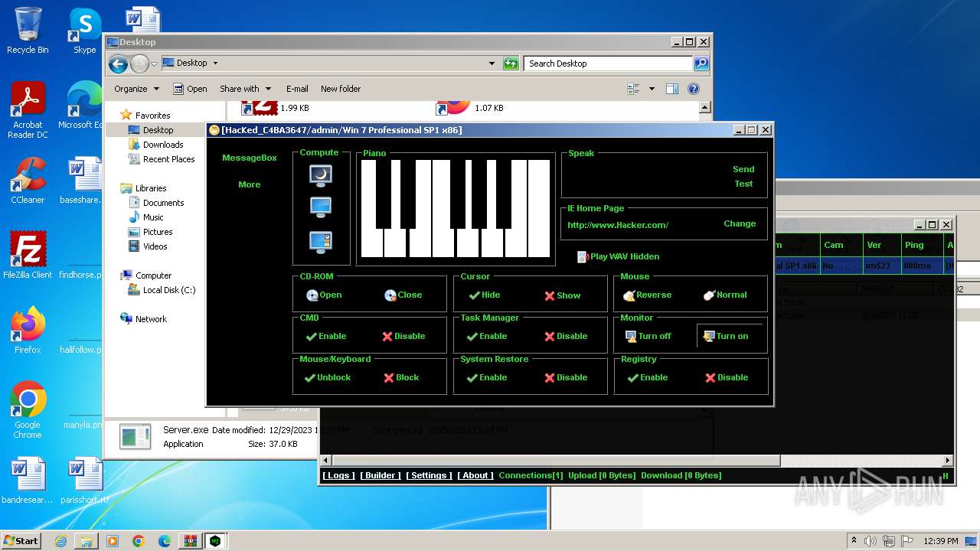Disable CMD
The width and height of the screenshot is (980, 551).
[403, 336]
